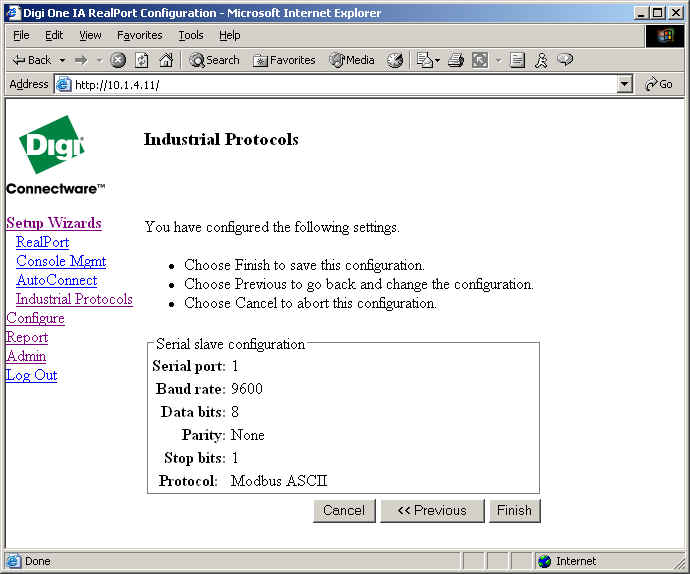
Task: Open the Favorites toolbar button
Action: pyautogui.click(x=284, y=60)
